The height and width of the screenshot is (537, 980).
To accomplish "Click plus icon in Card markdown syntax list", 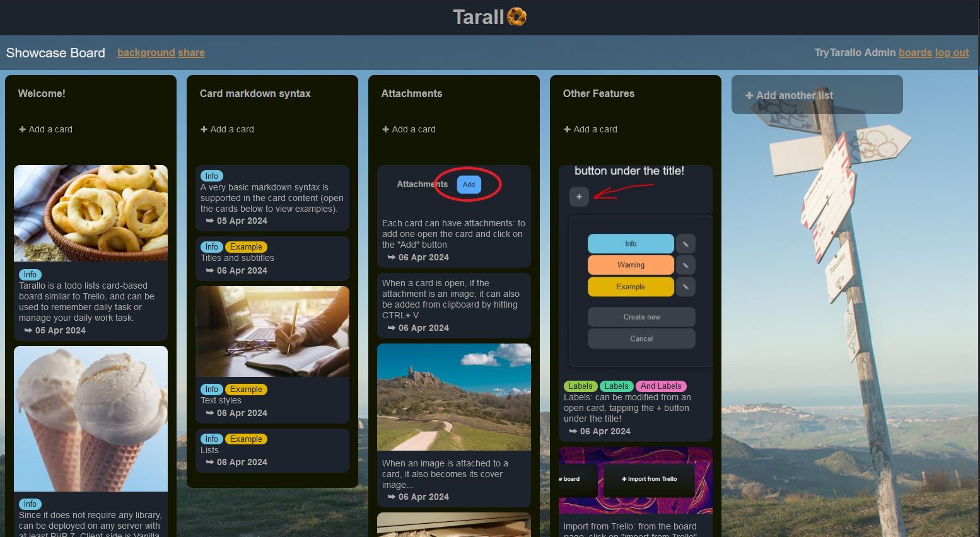I will (204, 129).
